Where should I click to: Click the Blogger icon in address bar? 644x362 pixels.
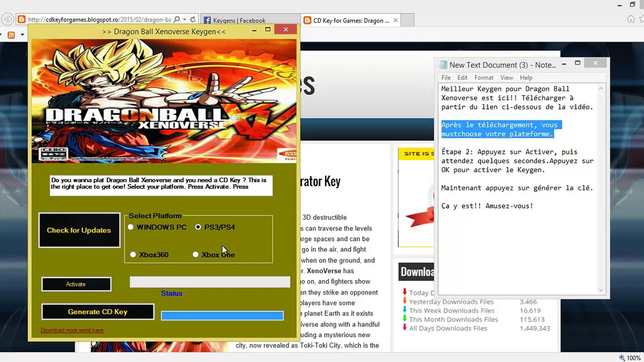pyautogui.click(x=22, y=19)
